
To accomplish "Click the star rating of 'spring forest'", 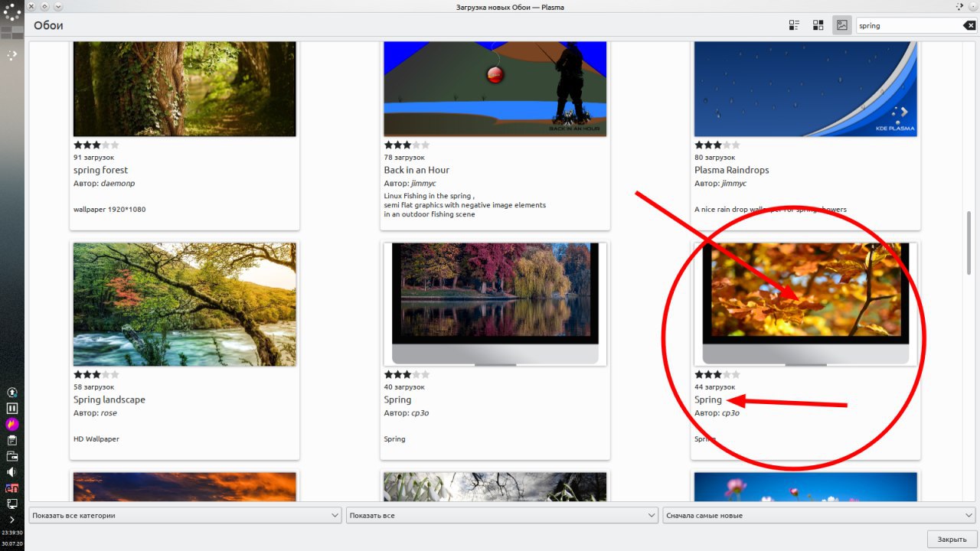I will 96,145.
